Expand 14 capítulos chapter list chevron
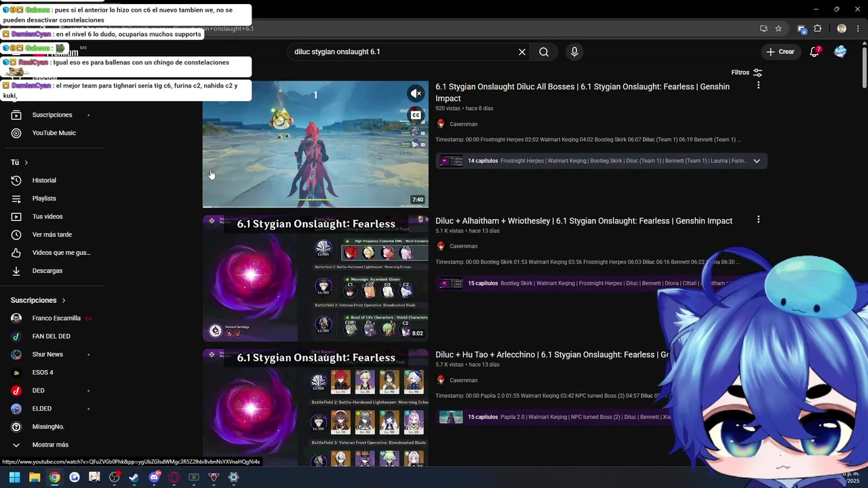This screenshot has width=868, height=488. (x=757, y=161)
